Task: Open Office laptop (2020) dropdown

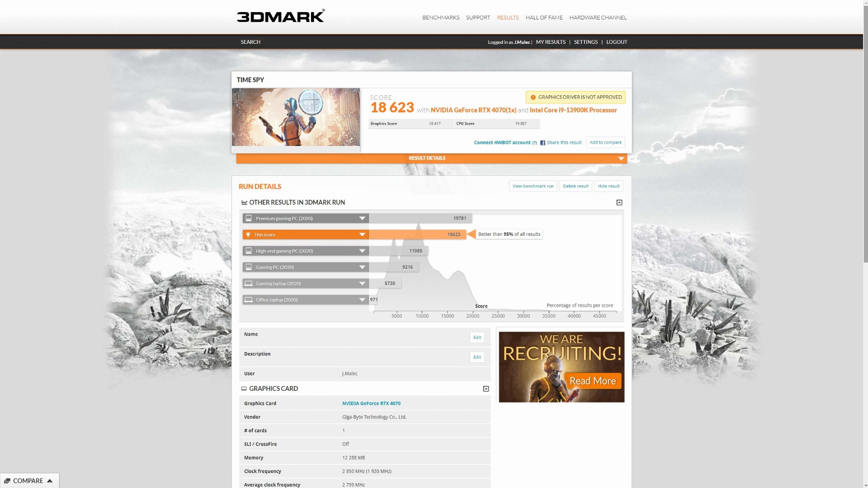Action: (362, 300)
